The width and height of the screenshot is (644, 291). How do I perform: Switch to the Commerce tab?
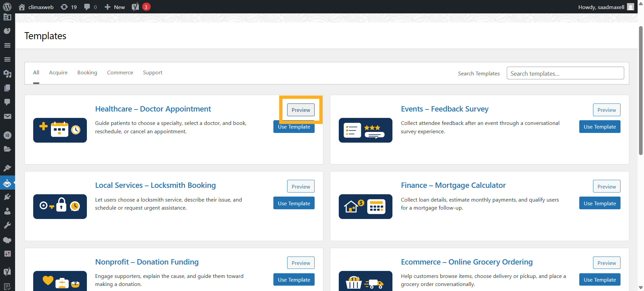click(x=120, y=73)
